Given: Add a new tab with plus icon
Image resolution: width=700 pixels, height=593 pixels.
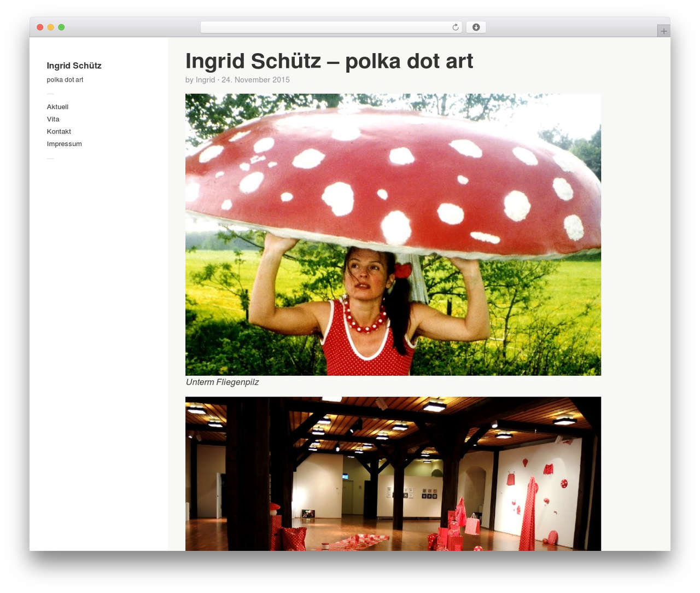Looking at the screenshot, I should click(663, 31).
